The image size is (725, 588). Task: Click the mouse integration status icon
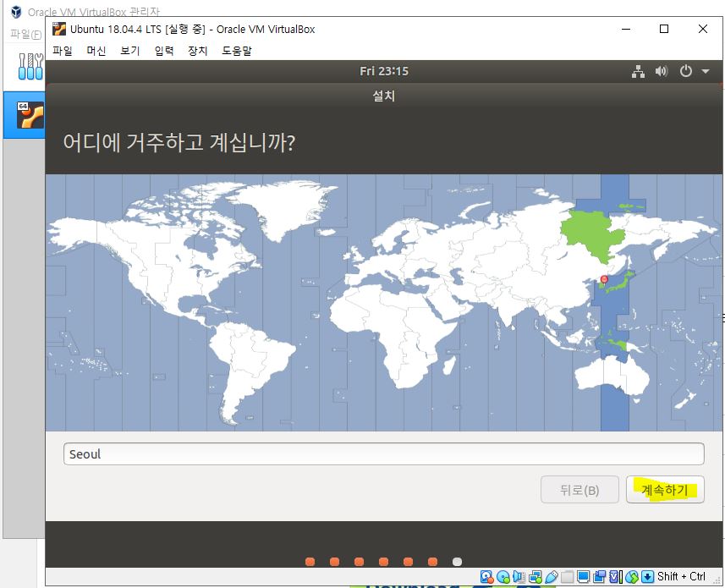632,576
